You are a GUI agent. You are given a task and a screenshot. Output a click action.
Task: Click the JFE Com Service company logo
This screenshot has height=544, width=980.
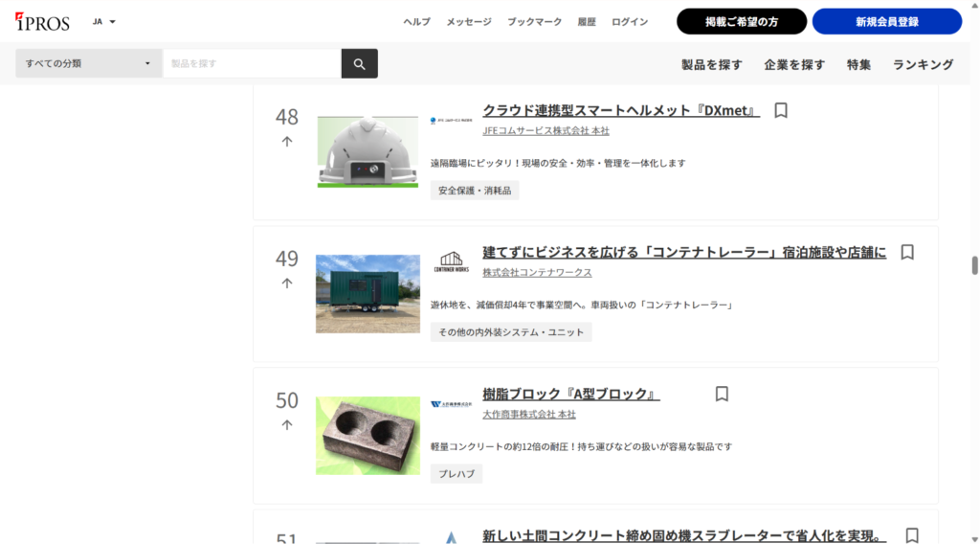(452, 120)
